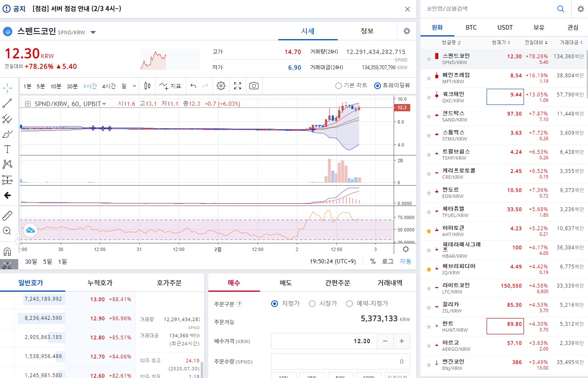Click the 주문수량 (SPND) input field
The height and width of the screenshot is (378, 588).
click(340, 361)
